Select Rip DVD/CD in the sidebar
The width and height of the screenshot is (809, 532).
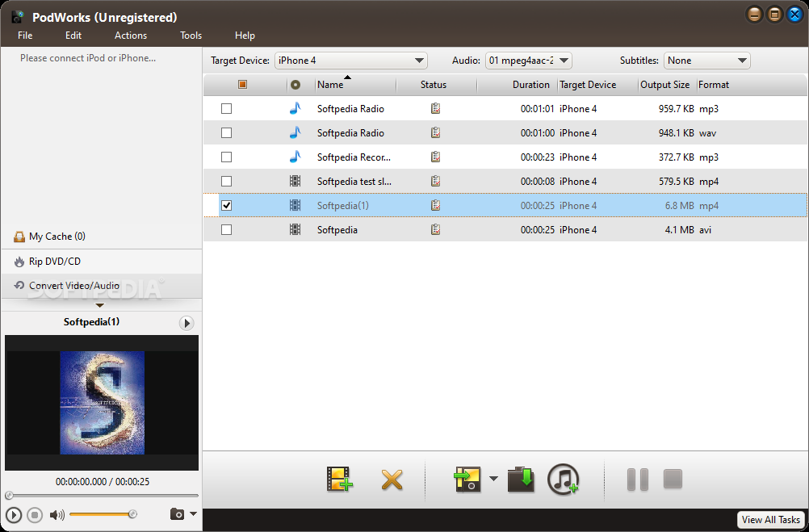click(55, 262)
